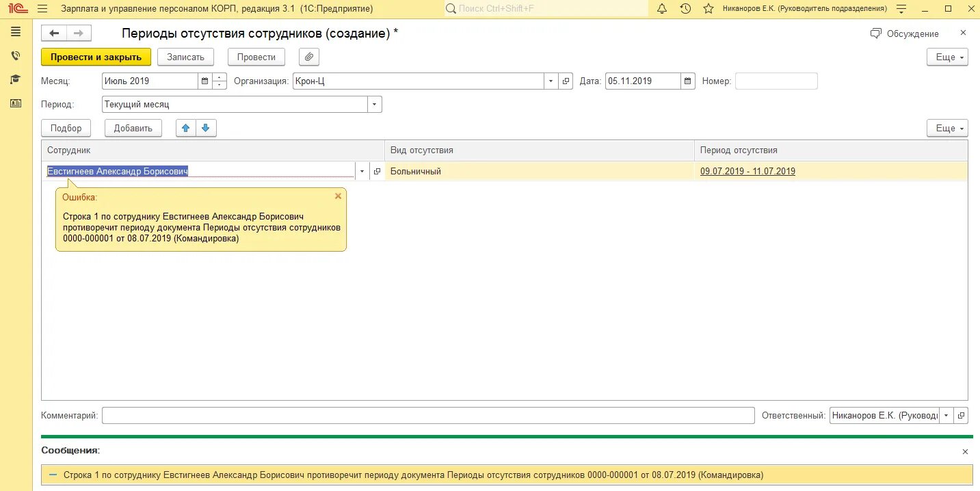Expand the Организация dropdown

pos(551,81)
